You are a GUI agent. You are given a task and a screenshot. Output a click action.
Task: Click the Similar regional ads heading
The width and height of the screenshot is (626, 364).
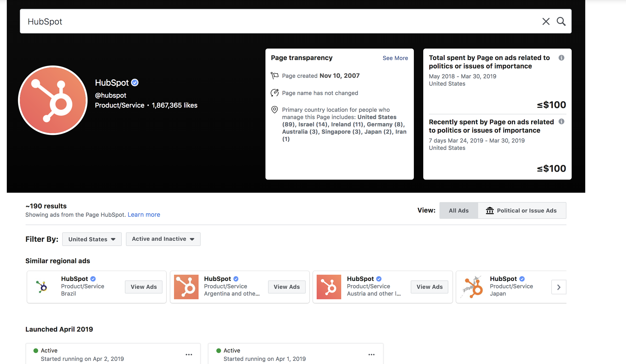pos(58,261)
